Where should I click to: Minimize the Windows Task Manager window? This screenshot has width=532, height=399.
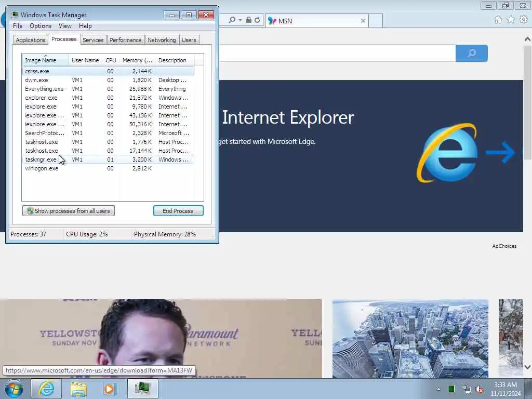(x=171, y=15)
